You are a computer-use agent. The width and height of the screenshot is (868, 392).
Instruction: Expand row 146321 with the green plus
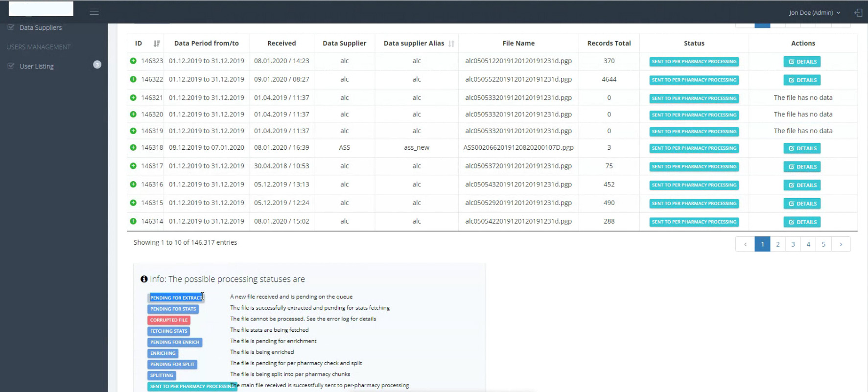tap(133, 98)
